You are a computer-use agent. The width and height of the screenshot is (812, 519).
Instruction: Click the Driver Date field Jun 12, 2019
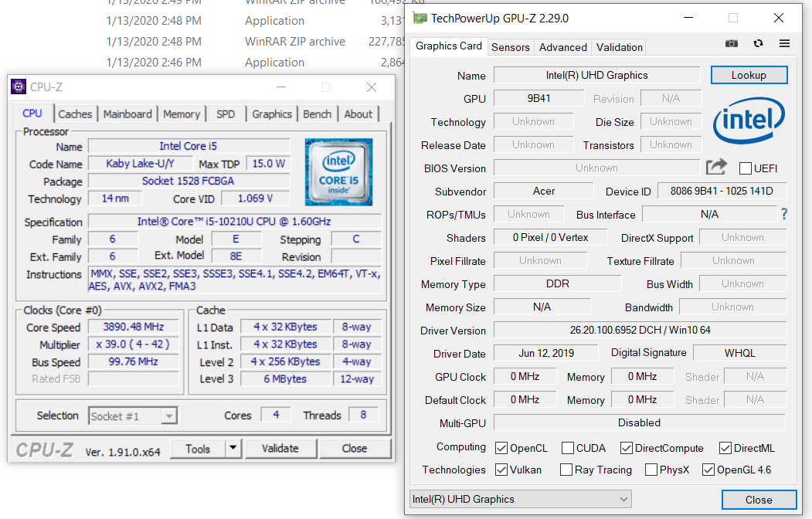(546, 353)
